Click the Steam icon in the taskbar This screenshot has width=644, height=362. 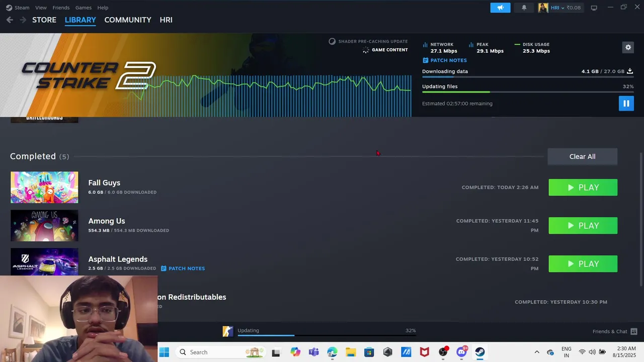click(x=480, y=352)
